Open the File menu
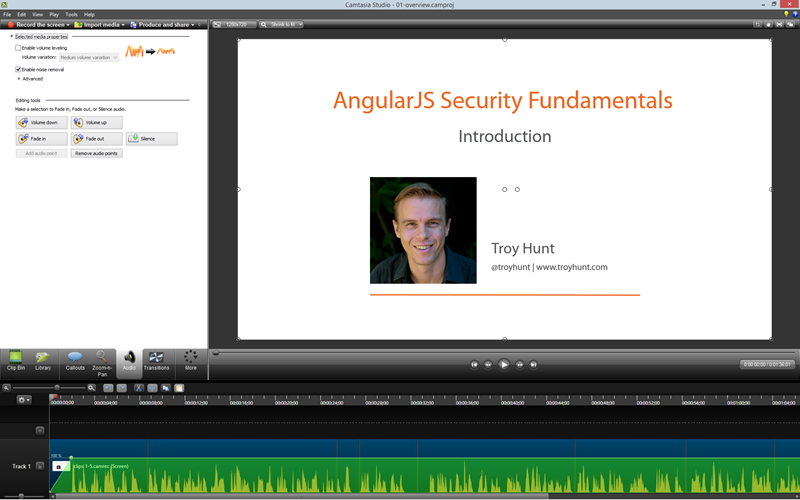 click(x=7, y=14)
